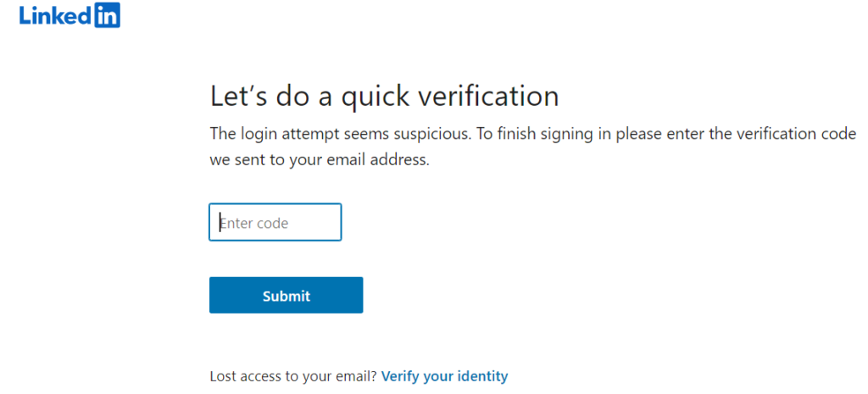Viewport: 868px width, 394px height.
Task: Click the "Linked" wordmark text in the logo
Action: [x=55, y=15]
